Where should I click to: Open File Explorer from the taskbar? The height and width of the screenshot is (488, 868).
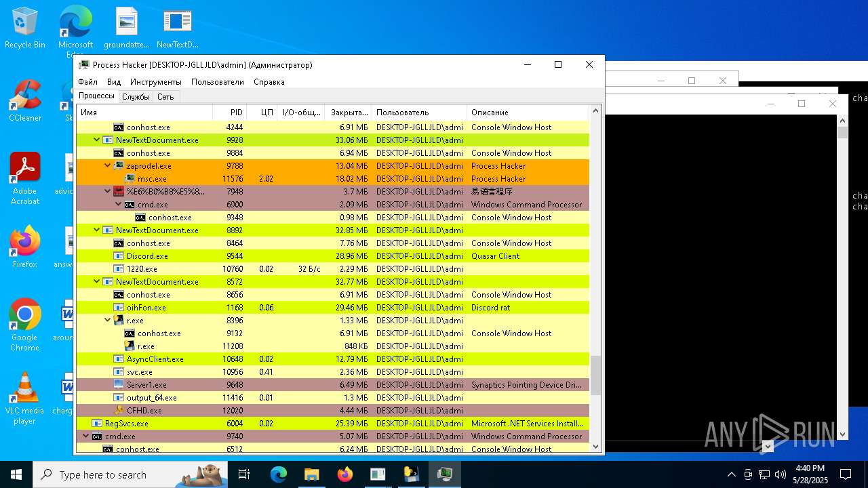(x=311, y=474)
